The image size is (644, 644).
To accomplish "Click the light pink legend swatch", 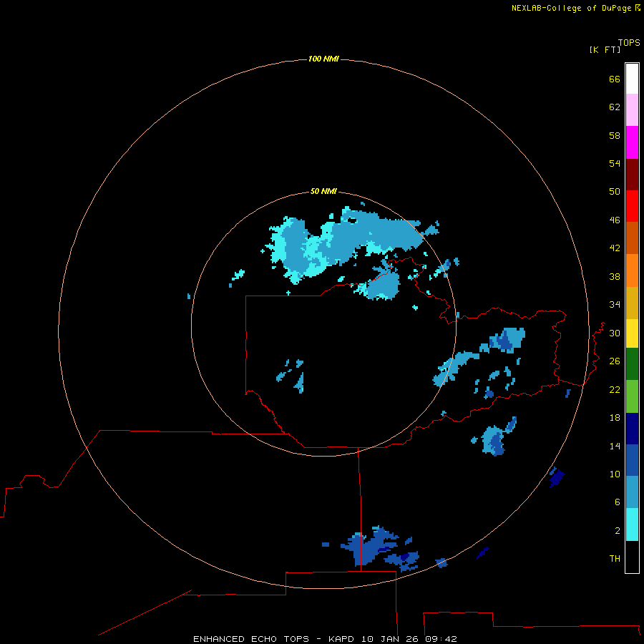I will [632, 110].
